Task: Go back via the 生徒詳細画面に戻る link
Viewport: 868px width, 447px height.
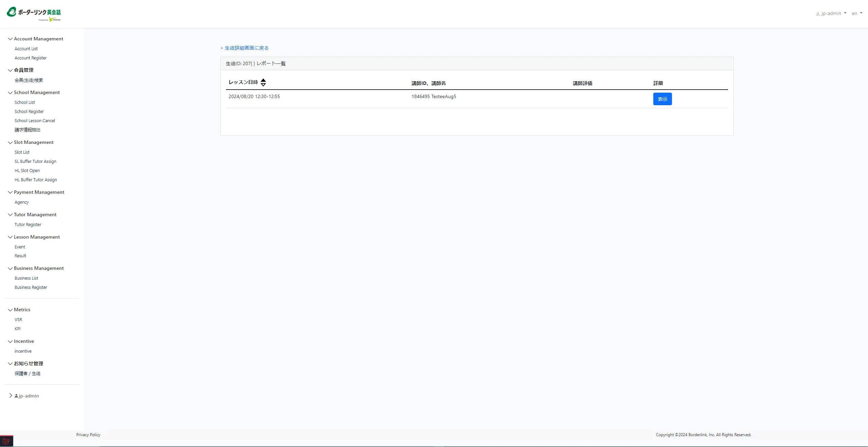Action: pos(246,48)
